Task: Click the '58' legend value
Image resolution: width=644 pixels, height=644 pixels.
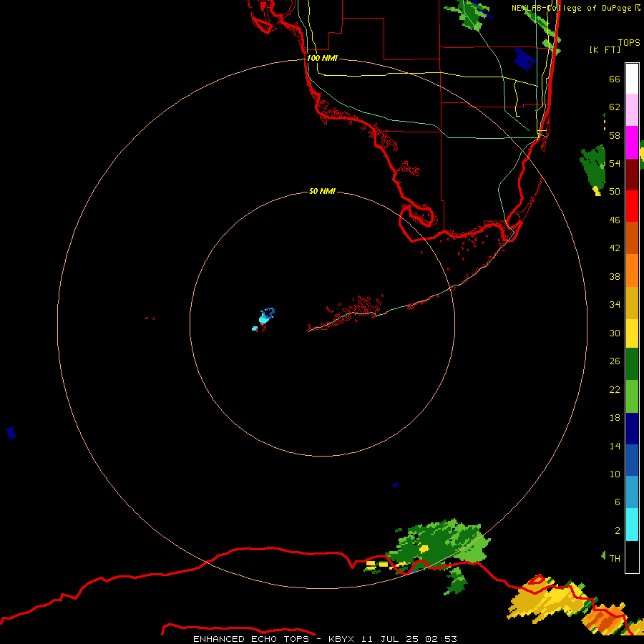Action: 615,135
